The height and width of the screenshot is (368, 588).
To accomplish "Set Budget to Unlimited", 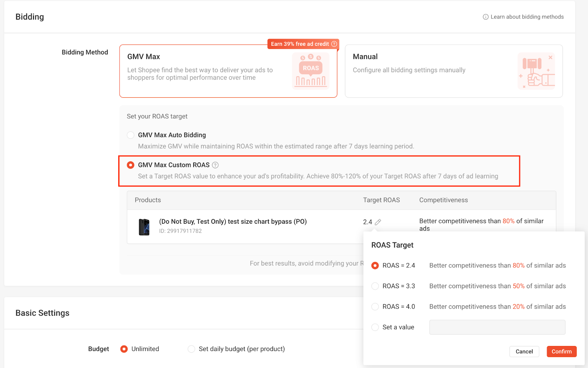I will (x=124, y=349).
